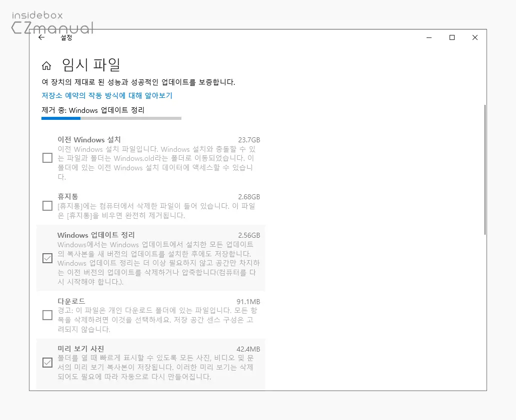
Task: Check the 휴지통 checkbox
Action: coord(47,206)
